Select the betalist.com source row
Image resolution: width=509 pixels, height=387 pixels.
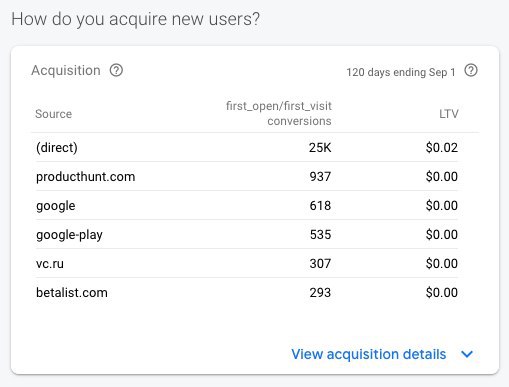(247, 292)
